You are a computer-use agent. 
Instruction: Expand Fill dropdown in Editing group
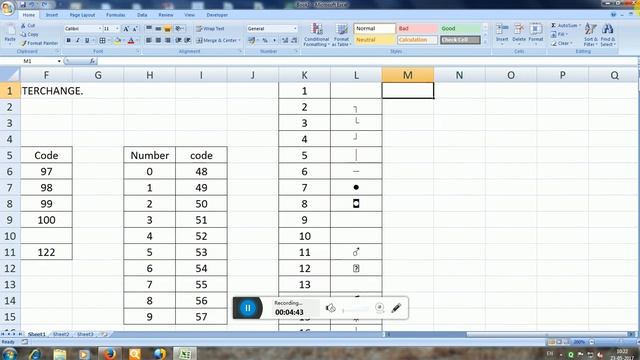tap(567, 34)
